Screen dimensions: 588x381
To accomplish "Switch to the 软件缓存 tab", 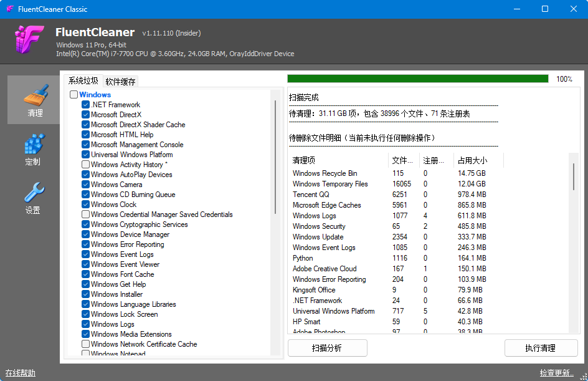I will pos(120,82).
